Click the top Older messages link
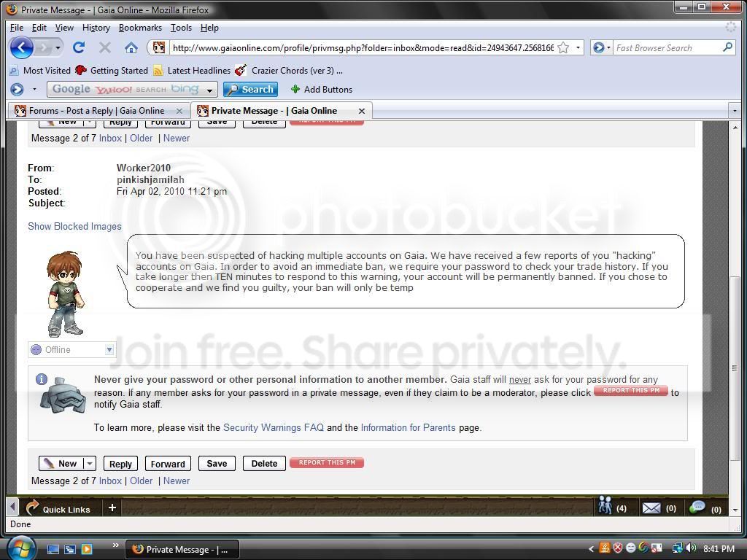Viewport: 747px width, 560px height. tap(142, 138)
